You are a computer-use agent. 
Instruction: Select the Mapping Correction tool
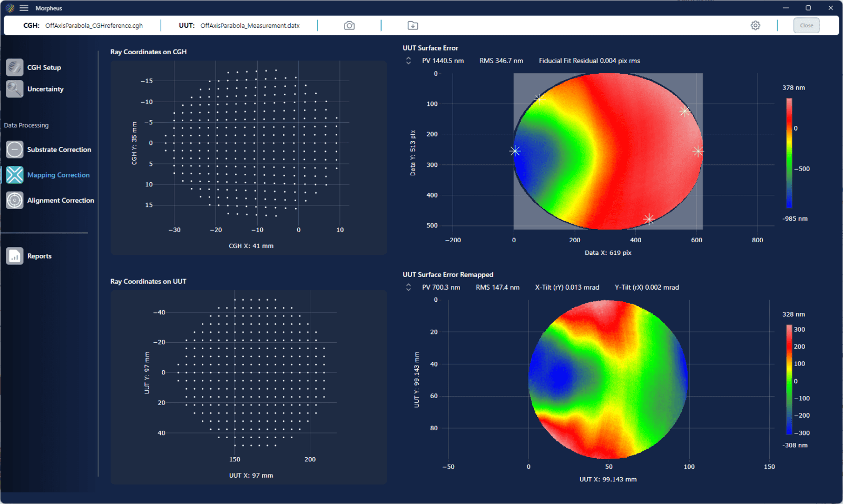click(58, 174)
